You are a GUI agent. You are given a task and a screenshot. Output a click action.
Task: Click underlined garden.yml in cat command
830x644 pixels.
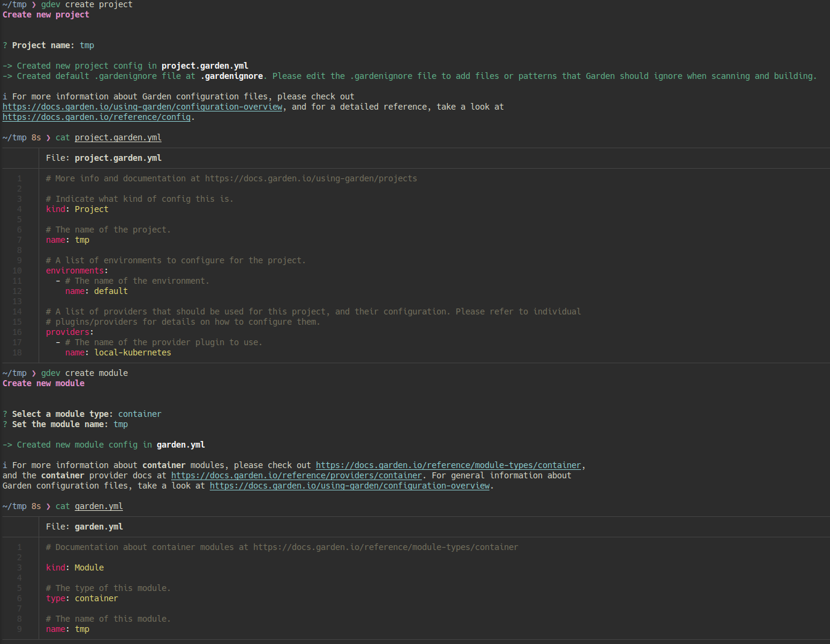99,506
